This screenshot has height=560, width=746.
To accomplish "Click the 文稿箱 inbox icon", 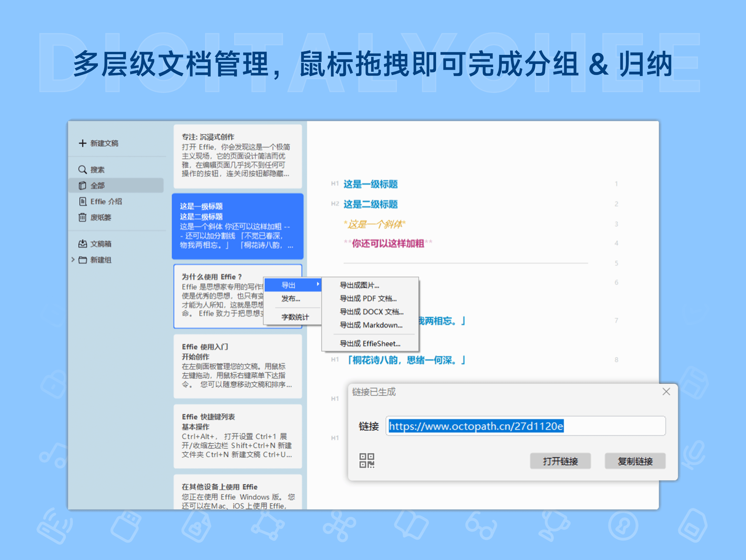I will pyautogui.click(x=83, y=244).
